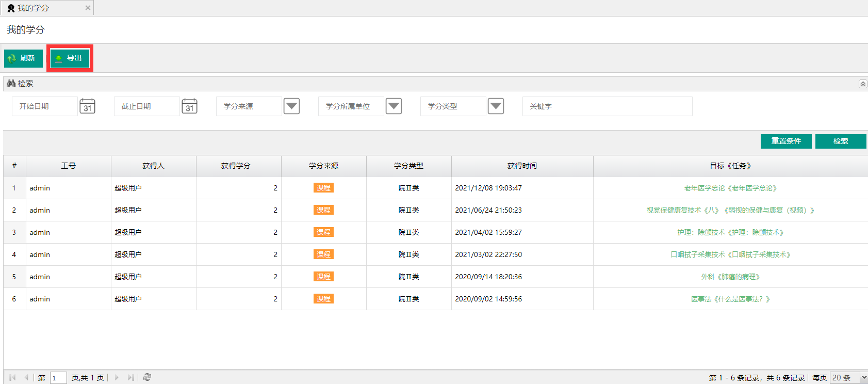Collapse the 检索 search panel

(862, 84)
